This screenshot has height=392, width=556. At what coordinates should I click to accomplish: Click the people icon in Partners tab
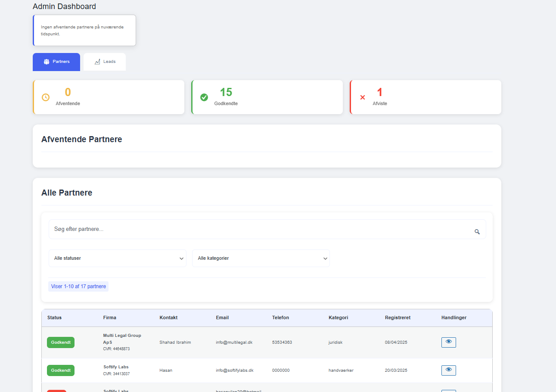tap(47, 62)
